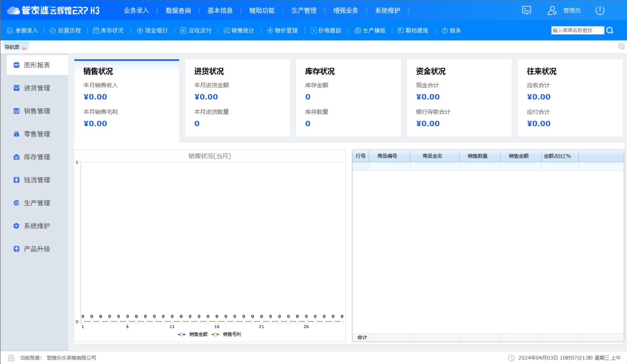Click the 零售管理 sidebar icon
627x364 pixels.
[x=16, y=134]
